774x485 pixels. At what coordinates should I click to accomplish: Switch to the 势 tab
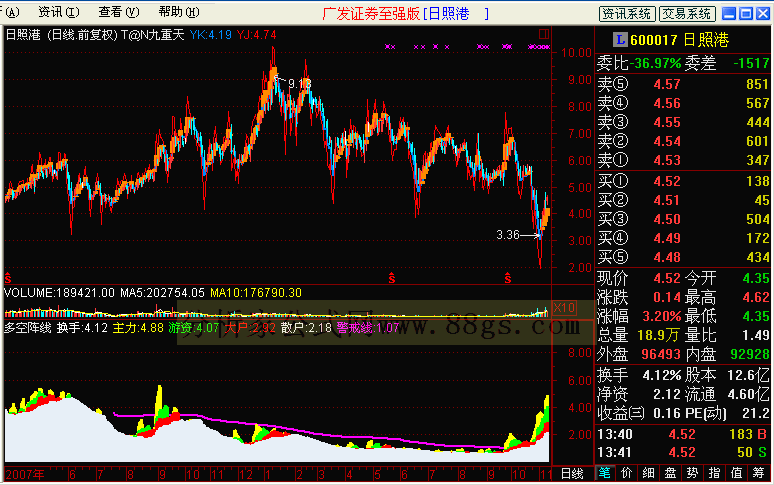[x=692, y=473]
